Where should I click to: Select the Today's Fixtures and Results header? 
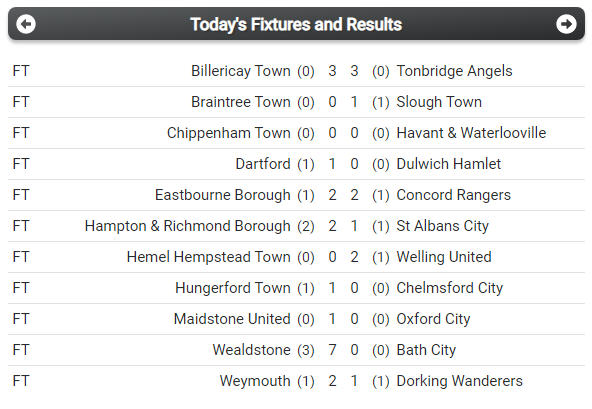296,24
